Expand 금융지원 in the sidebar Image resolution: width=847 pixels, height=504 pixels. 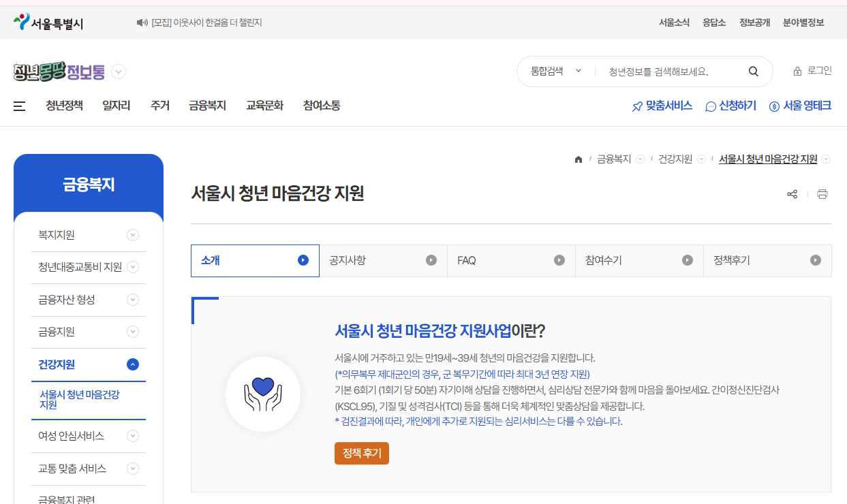tap(133, 332)
